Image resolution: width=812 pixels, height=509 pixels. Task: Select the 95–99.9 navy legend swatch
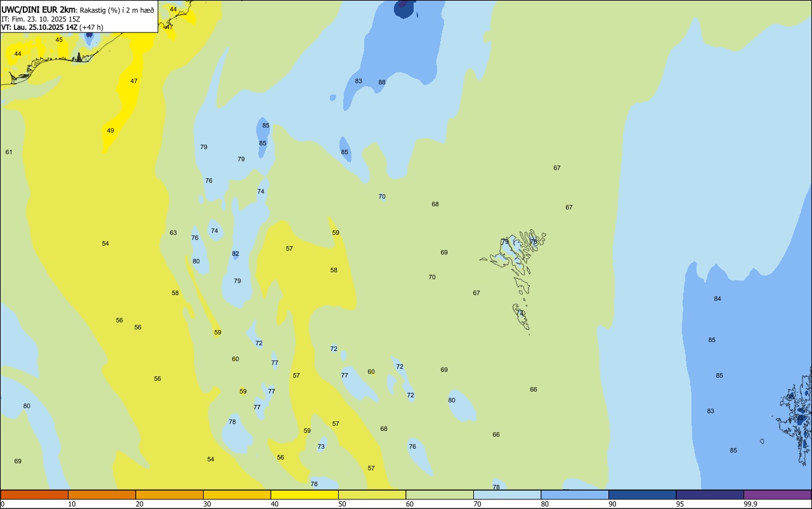[x=710, y=494]
